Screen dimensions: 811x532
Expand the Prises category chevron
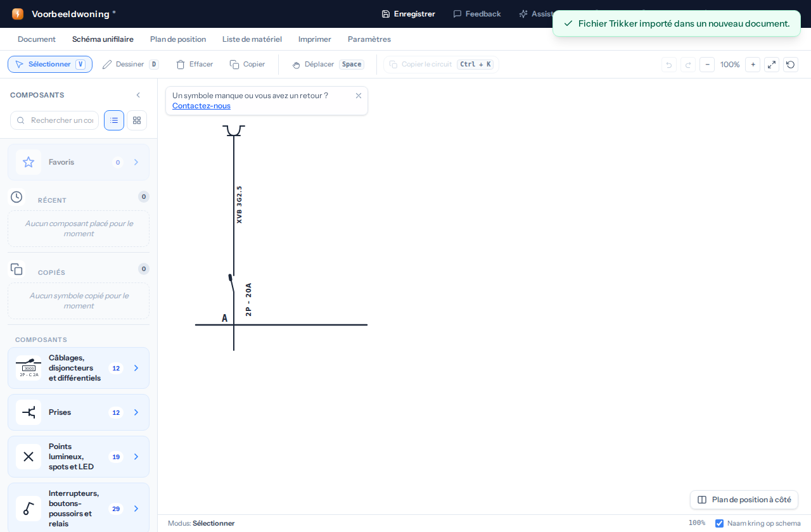point(136,412)
